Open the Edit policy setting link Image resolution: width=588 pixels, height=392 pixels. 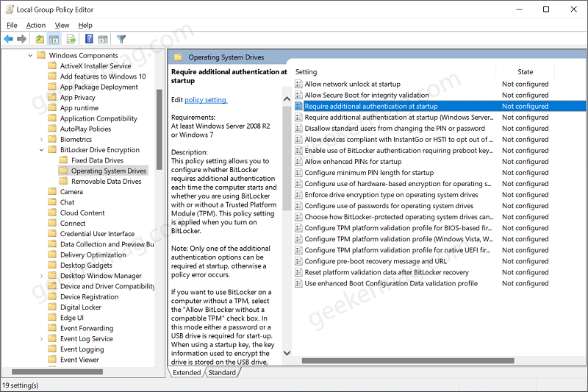pyautogui.click(x=206, y=100)
